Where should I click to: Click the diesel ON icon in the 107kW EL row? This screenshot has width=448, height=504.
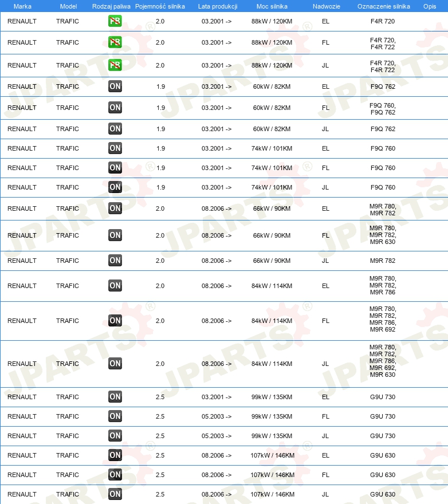115,455
